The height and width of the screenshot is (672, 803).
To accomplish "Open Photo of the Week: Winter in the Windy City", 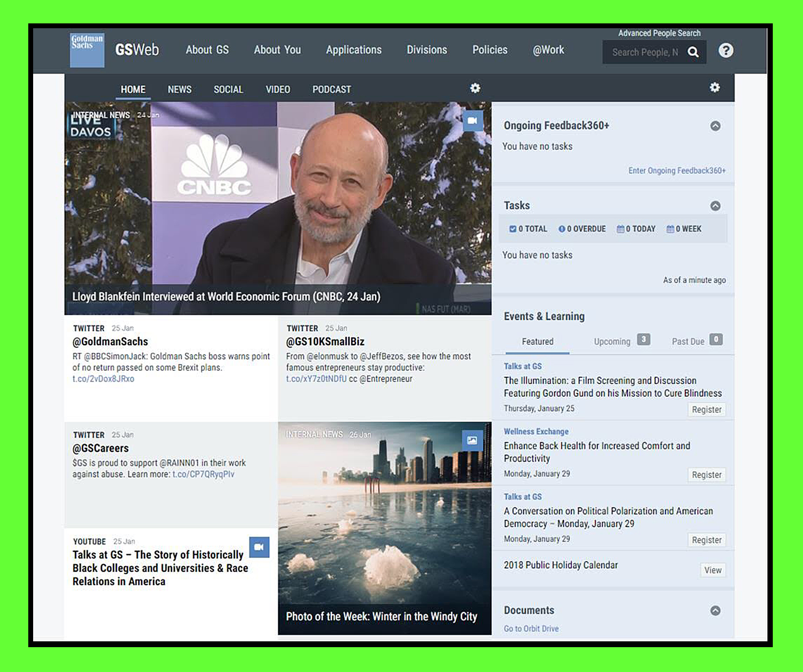I will [x=382, y=616].
